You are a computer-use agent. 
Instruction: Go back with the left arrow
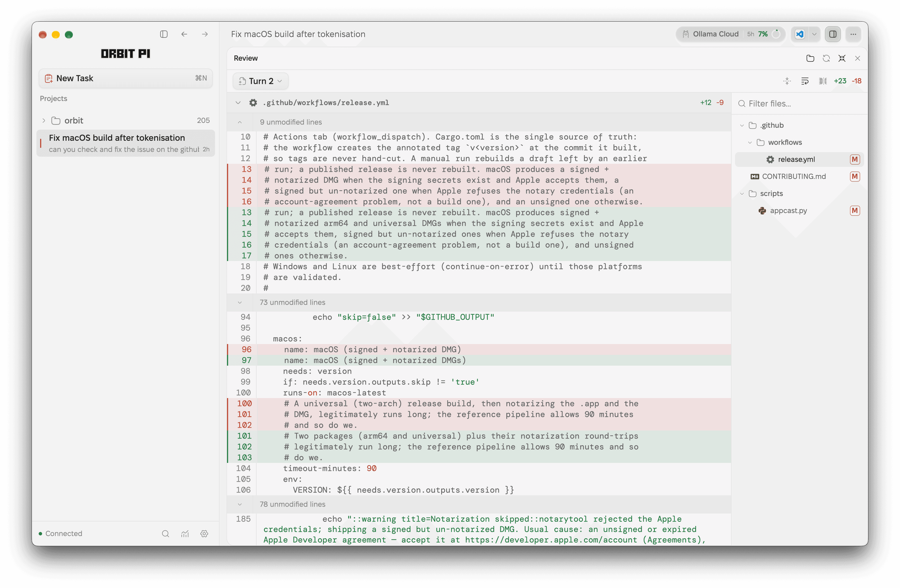184,34
